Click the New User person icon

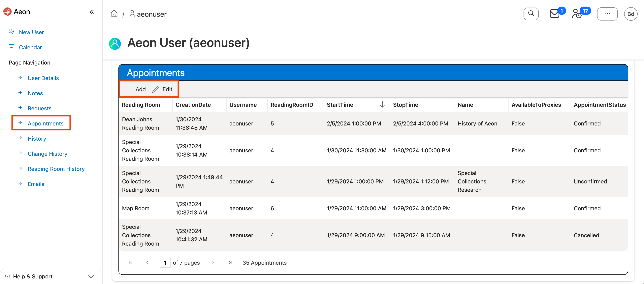click(x=12, y=32)
